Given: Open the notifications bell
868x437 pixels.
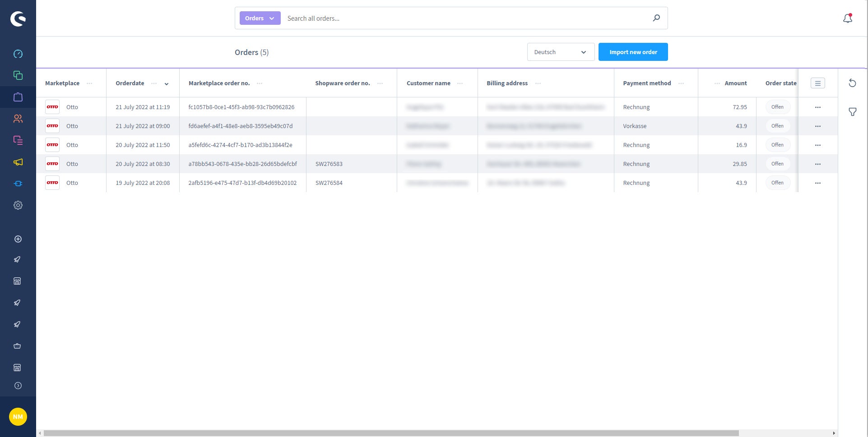Looking at the screenshot, I should click(x=848, y=18).
